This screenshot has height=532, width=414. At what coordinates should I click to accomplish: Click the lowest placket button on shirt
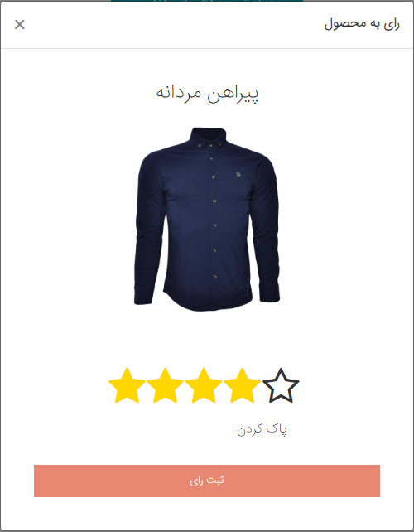(x=215, y=276)
